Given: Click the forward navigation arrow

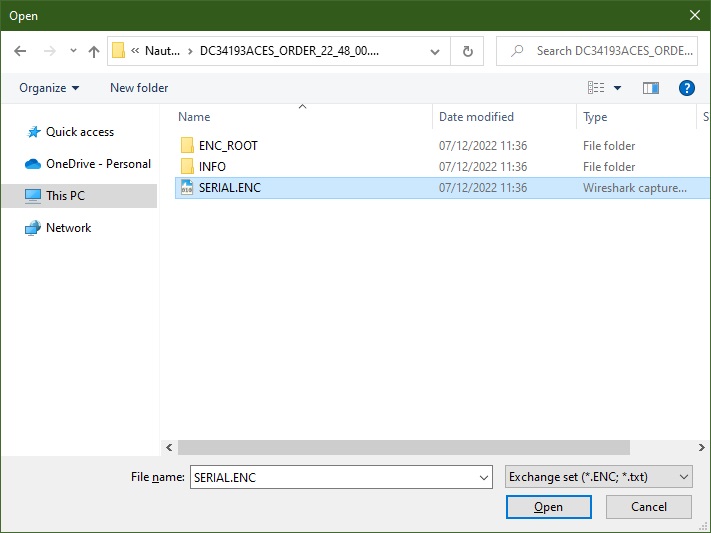Looking at the screenshot, I should [50, 51].
